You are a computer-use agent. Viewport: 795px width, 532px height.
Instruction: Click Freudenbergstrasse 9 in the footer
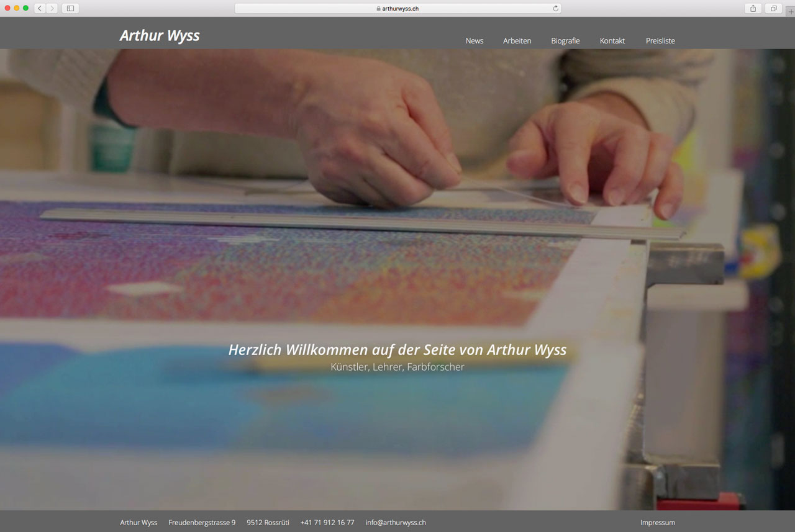(x=202, y=523)
